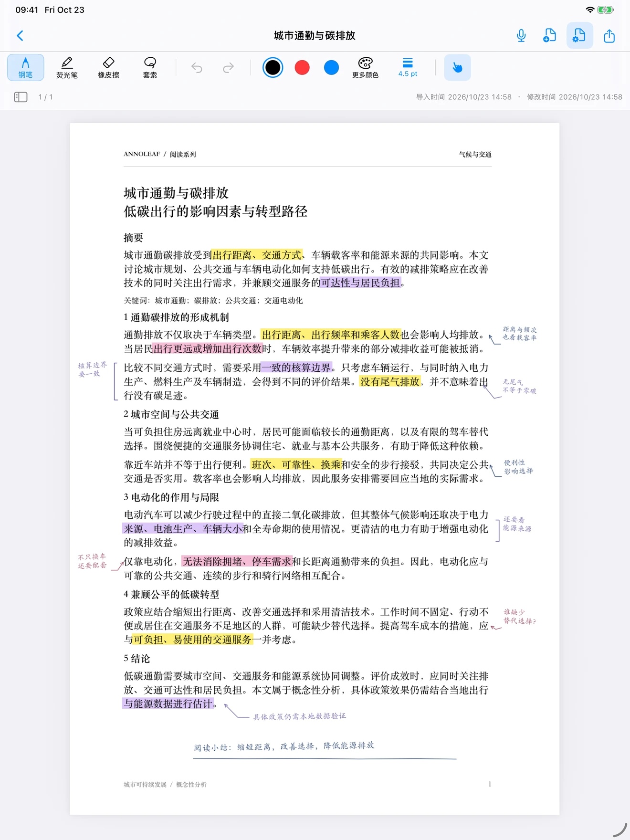Open 更多颜色 color palette

[365, 67]
